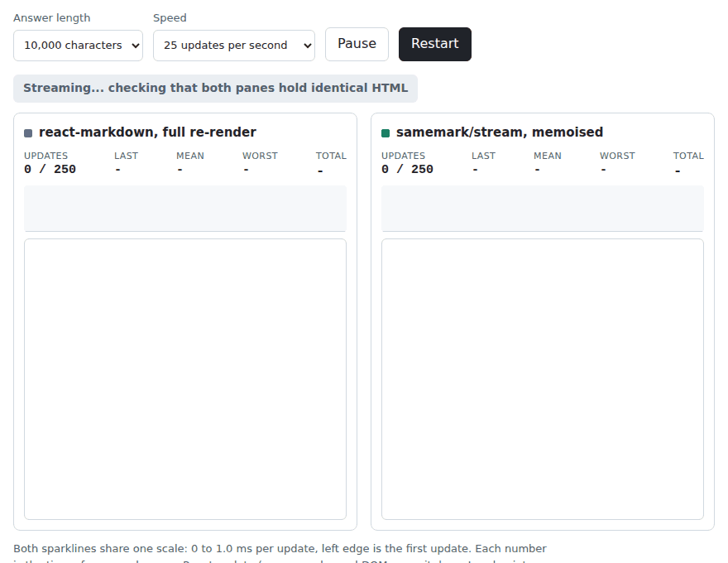The image size is (728, 563).
Task: Click inside the samemark/stream rendered output box
Action: (543, 379)
